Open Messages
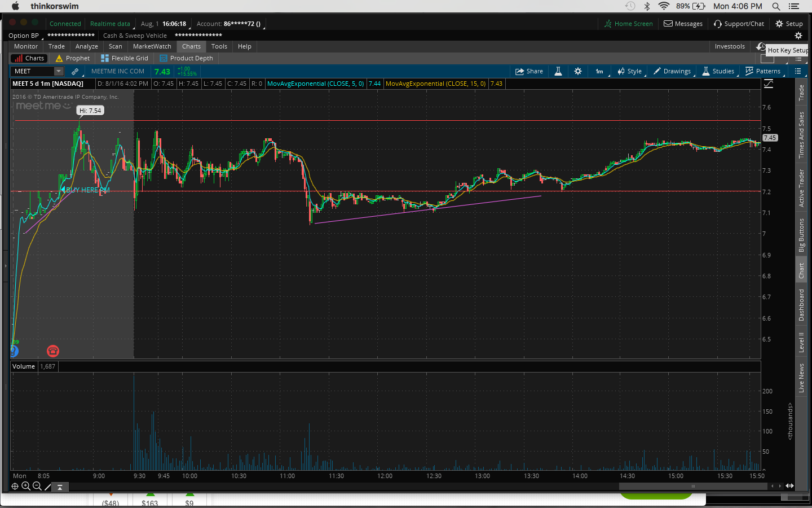The height and width of the screenshot is (508, 812). (683, 24)
